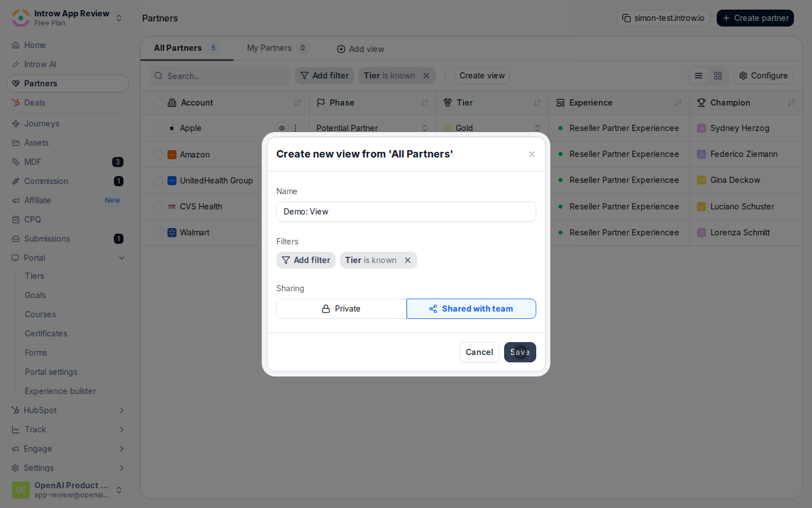Click the Apple row eye preview icon
812x508 pixels.
click(281, 128)
